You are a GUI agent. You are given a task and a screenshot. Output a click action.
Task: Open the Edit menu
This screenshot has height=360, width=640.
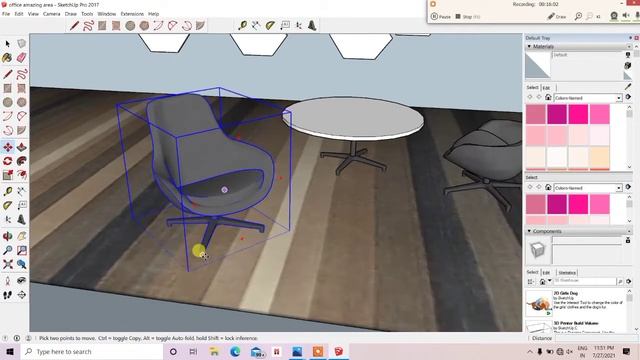[x=19, y=14]
